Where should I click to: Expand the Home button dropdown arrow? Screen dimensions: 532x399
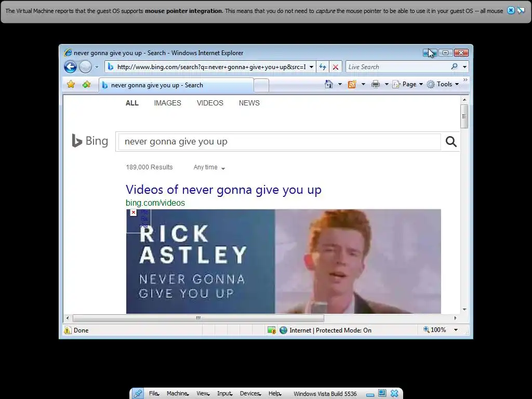click(x=340, y=84)
